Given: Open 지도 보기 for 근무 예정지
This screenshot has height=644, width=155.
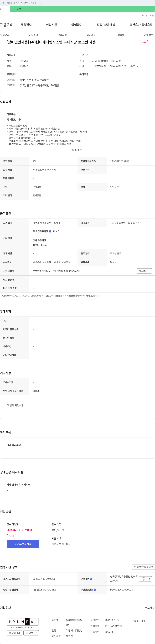Looking at the screenshot, I should pos(144,271).
